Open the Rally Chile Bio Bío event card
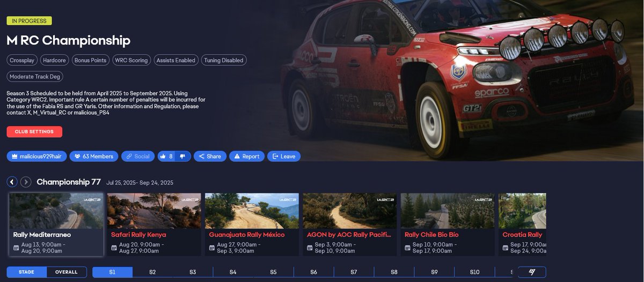This screenshot has width=644, height=282. pyautogui.click(x=448, y=225)
